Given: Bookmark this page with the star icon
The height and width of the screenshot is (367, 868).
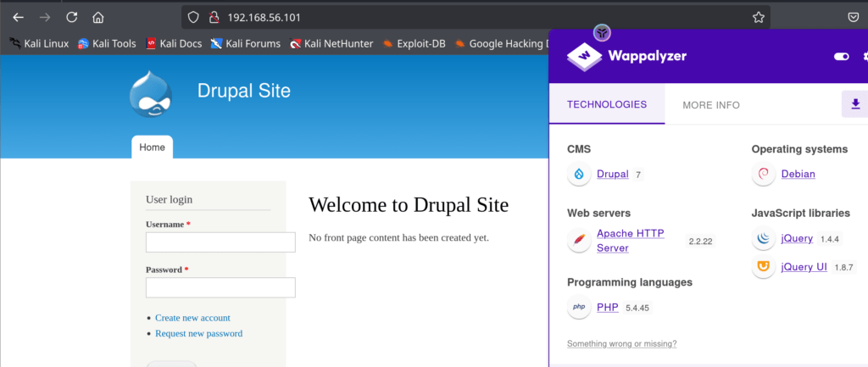Looking at the screenshot, I should coord(759,17).
